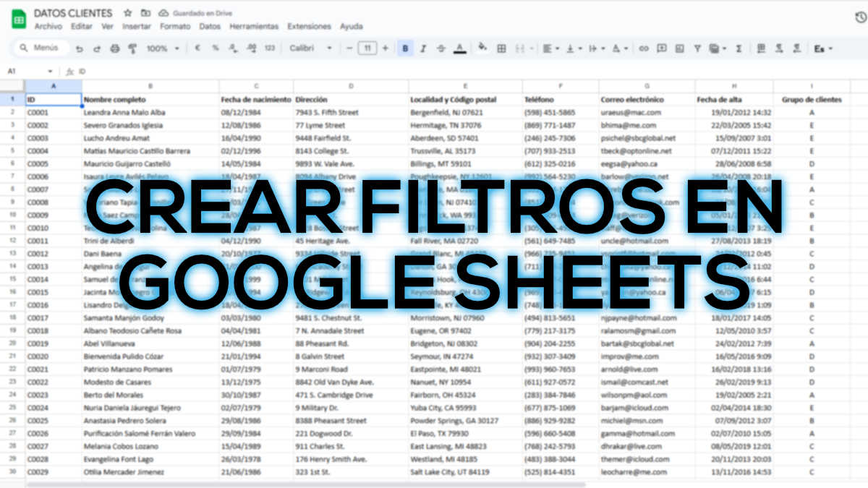Increase decimal places
This screenshot has height=488, width=868.
251,48
